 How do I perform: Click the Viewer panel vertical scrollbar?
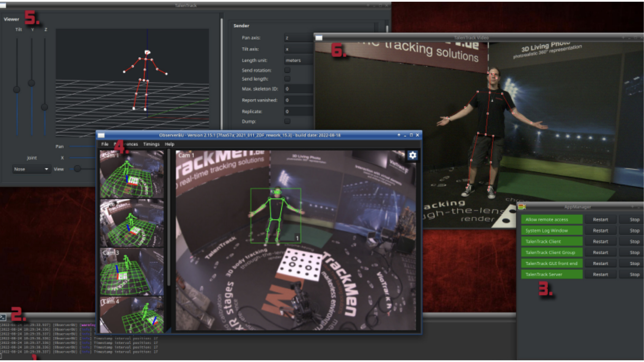click(221, 74)
